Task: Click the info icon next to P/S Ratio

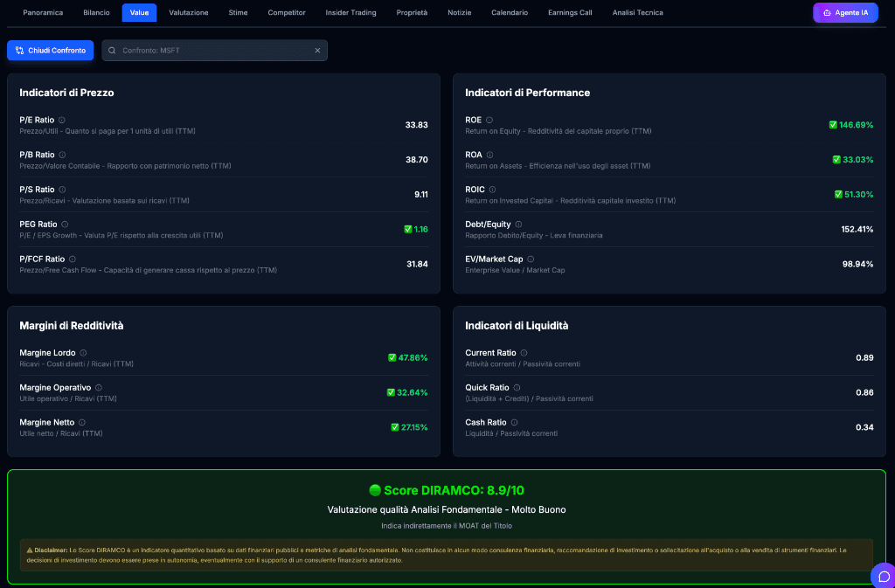Action: (62, 190)
